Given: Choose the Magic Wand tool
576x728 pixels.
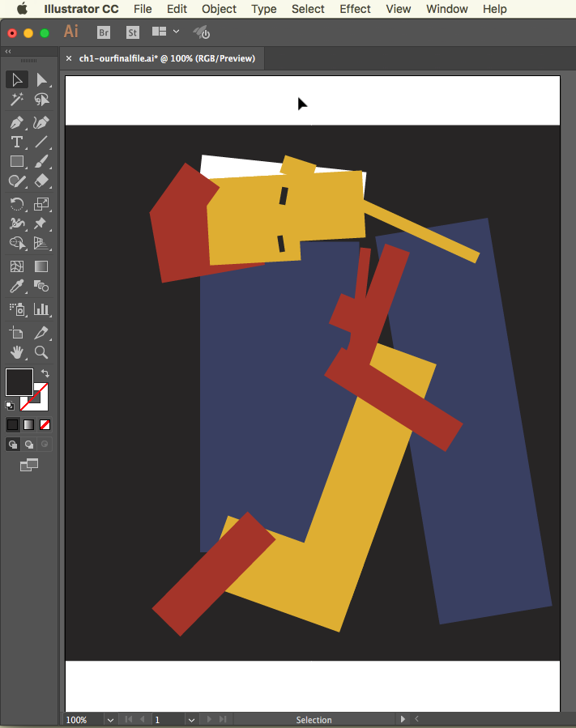Looking at the screenshot, I should tap(16, 100).
